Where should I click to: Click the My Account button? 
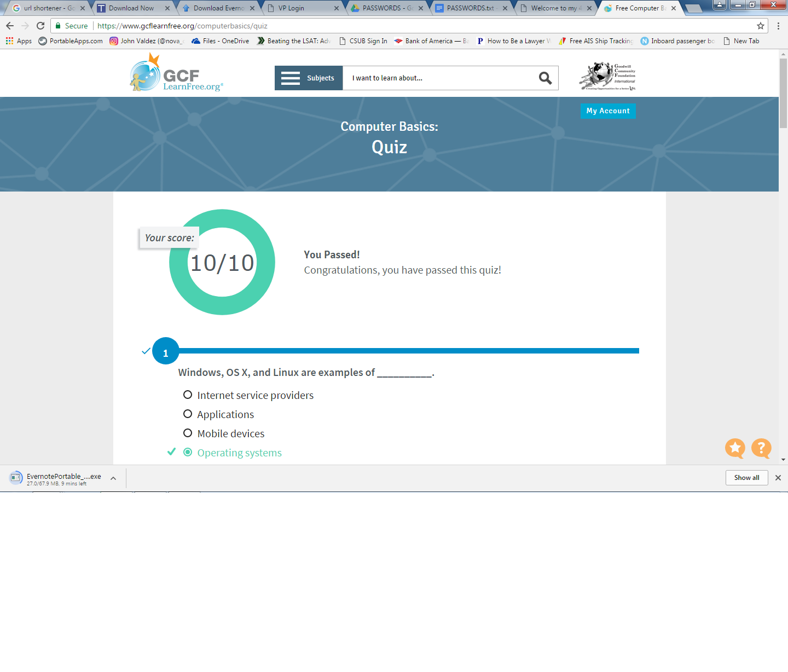pos(607,111)
